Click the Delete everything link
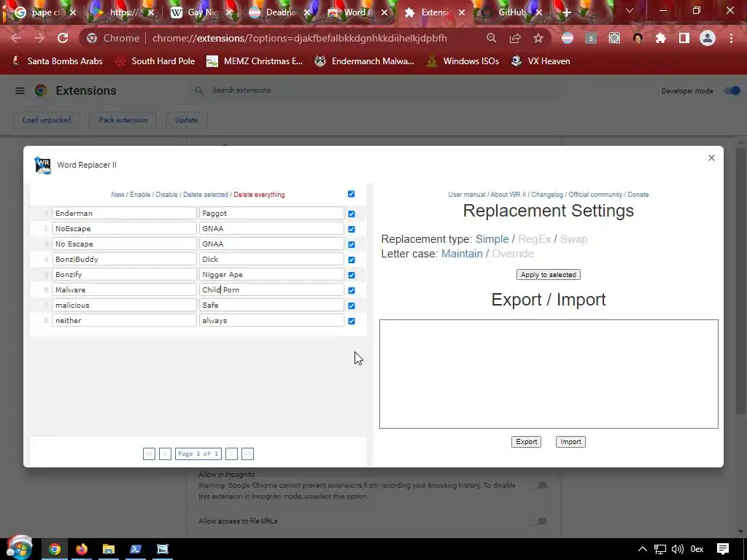 tap(259, 194)
